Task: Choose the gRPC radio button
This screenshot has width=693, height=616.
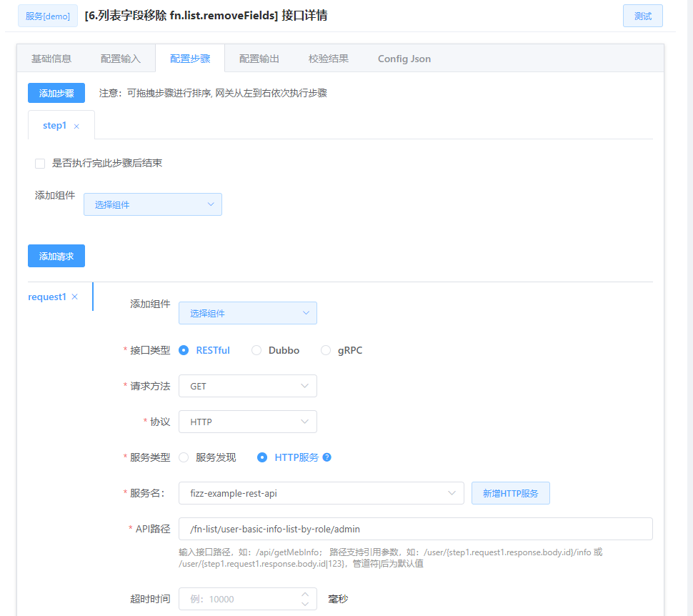Action: click(326, 350)
